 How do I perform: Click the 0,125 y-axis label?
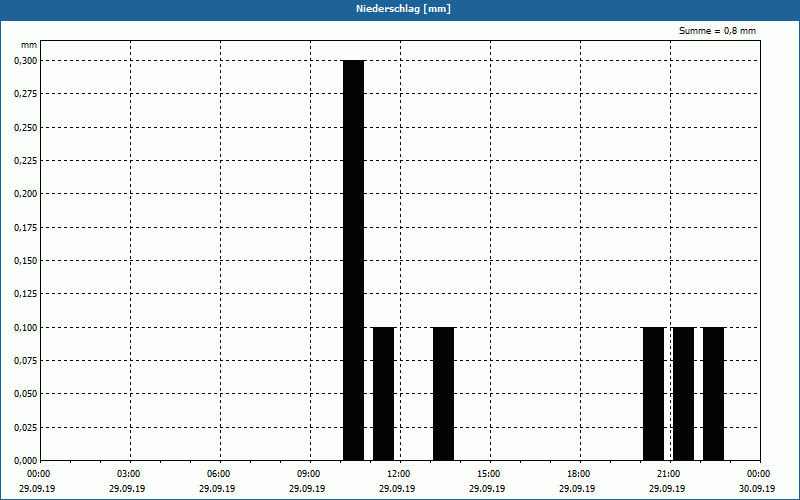(x=26, y=294)
